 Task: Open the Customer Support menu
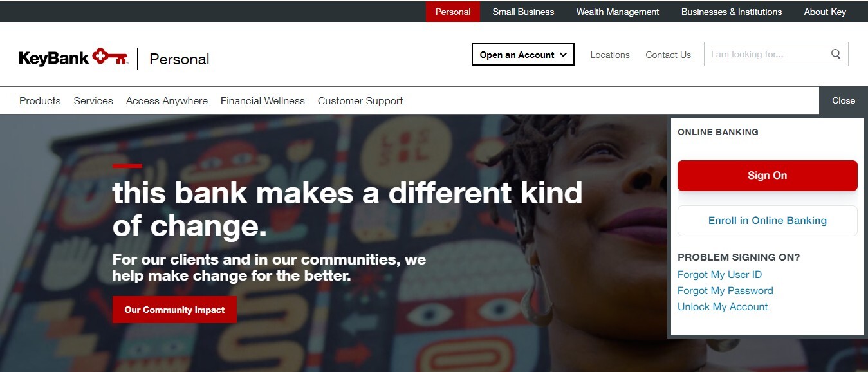pos(360,100)
